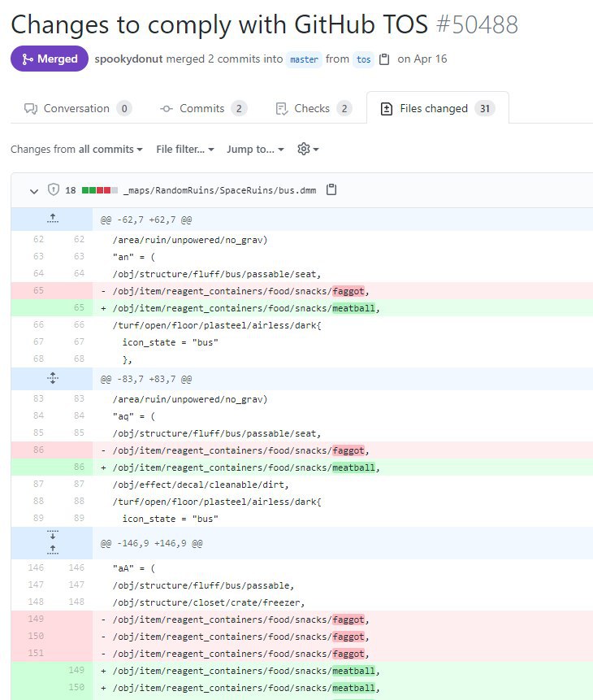The image size is (593, 700).
Task: Expand all lines at the -83,7 hunk
Action: tap(52, 378)
